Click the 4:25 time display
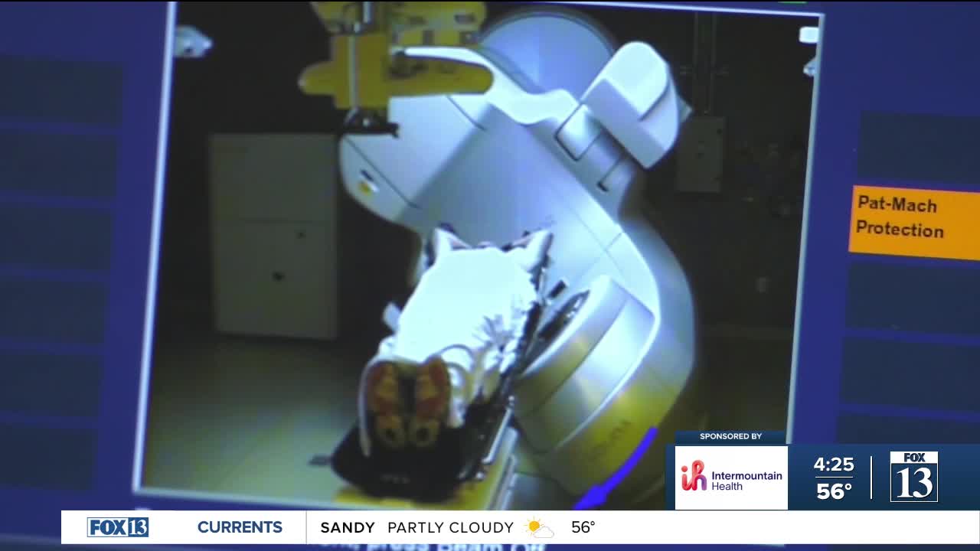The width and height of the screenshot is (980, 551). (x=833, y=465)
